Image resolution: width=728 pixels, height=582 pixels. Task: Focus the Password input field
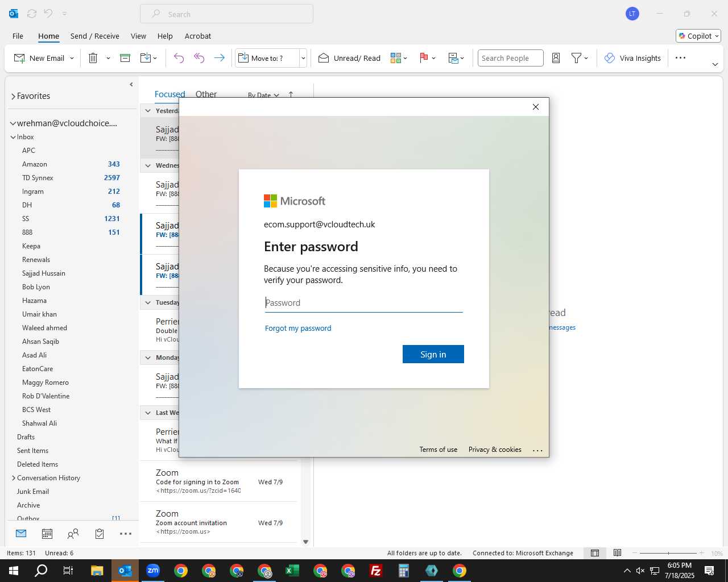pos(364,303)
